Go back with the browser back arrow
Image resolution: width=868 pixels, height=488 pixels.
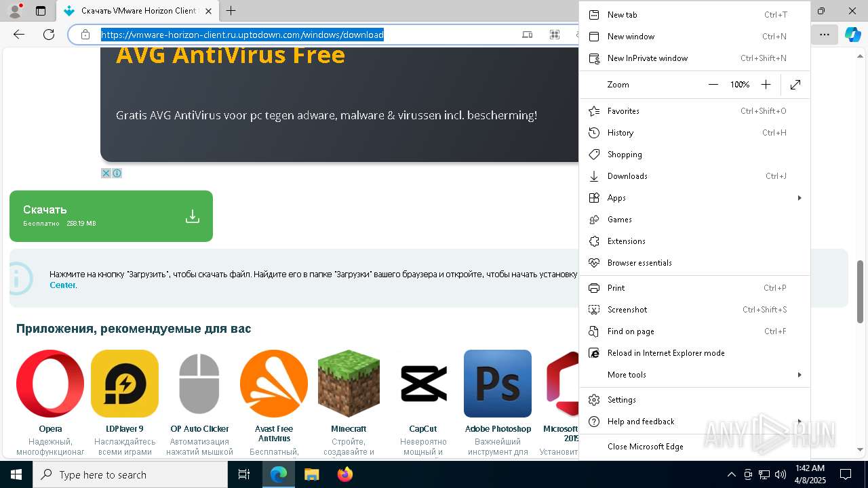(x=19, y=35)
